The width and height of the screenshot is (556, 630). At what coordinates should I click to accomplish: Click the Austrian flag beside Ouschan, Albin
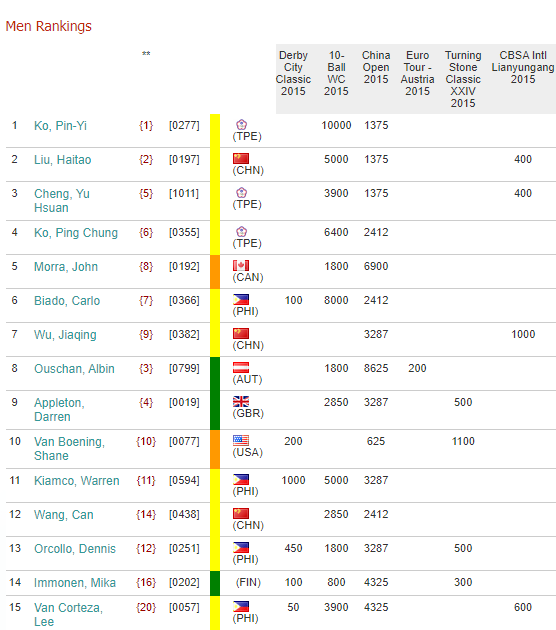241,367
